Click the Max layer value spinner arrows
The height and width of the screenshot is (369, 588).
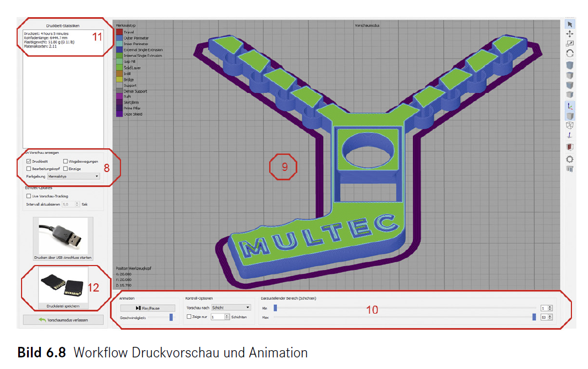click(550, 317)
